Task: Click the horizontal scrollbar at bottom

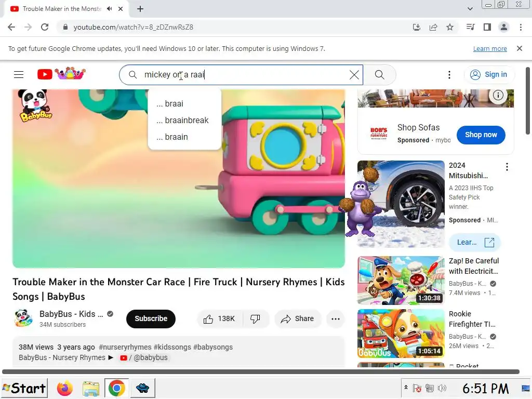Action: point(261,371)
